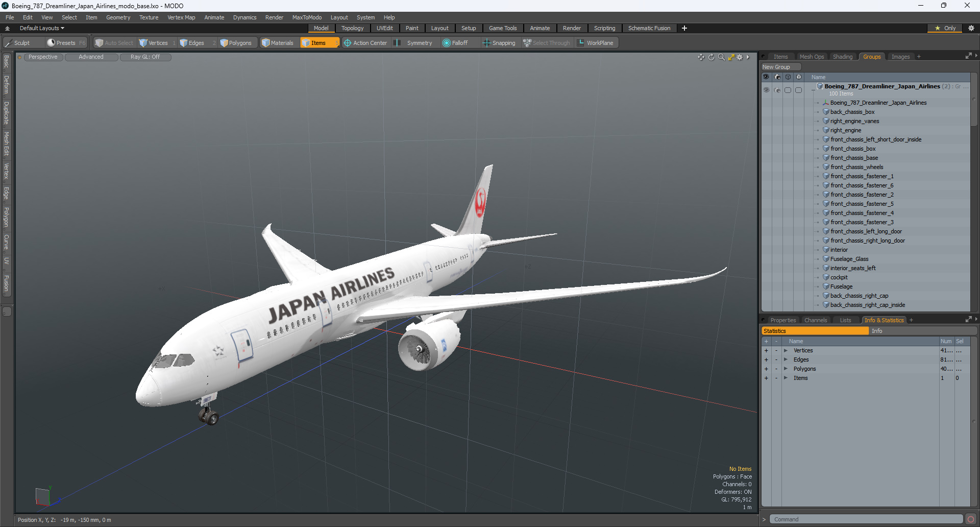Click the Statistics button
This screenshot has width=980, height=527.
815,331
